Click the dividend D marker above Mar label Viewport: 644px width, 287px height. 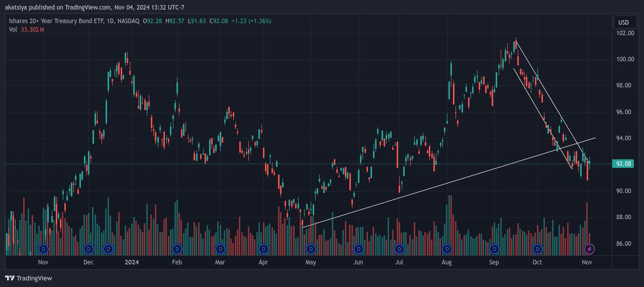point(220,249)
